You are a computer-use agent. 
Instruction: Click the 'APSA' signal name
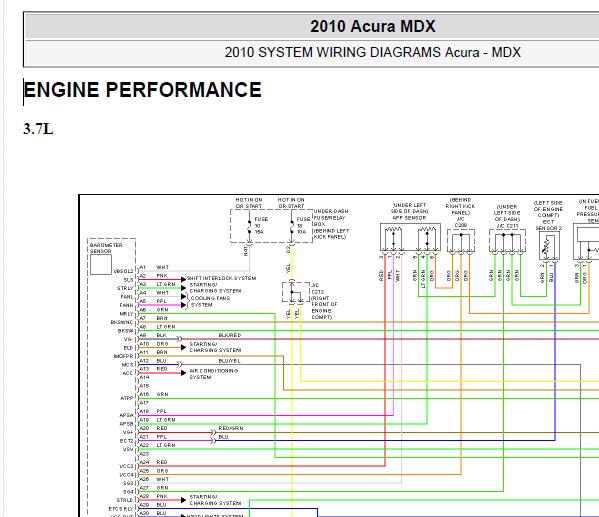coord(126,415)
